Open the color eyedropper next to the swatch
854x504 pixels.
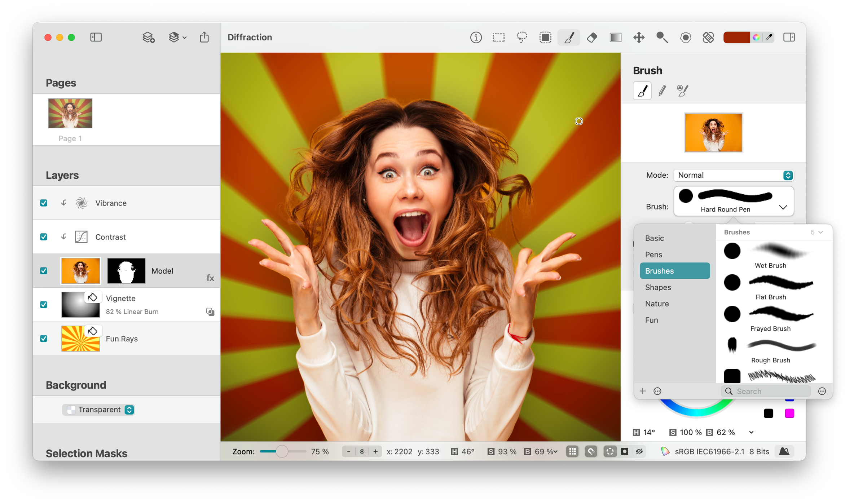(x=769, y=37)
